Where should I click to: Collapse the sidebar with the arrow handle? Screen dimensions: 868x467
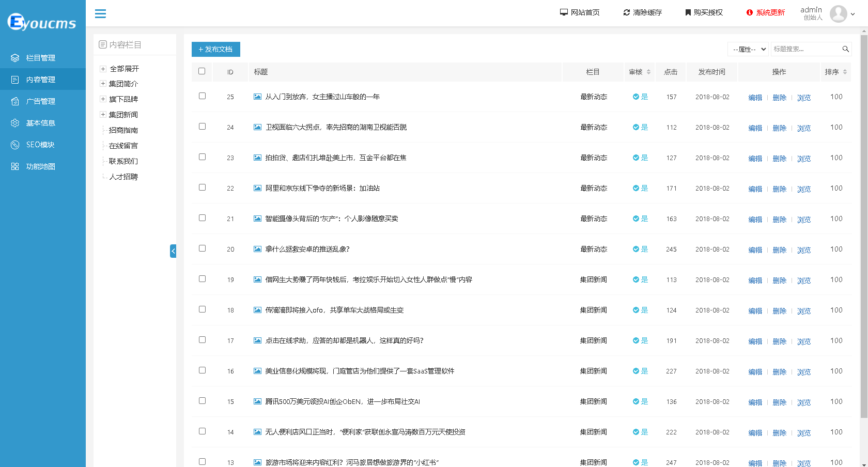173,251
